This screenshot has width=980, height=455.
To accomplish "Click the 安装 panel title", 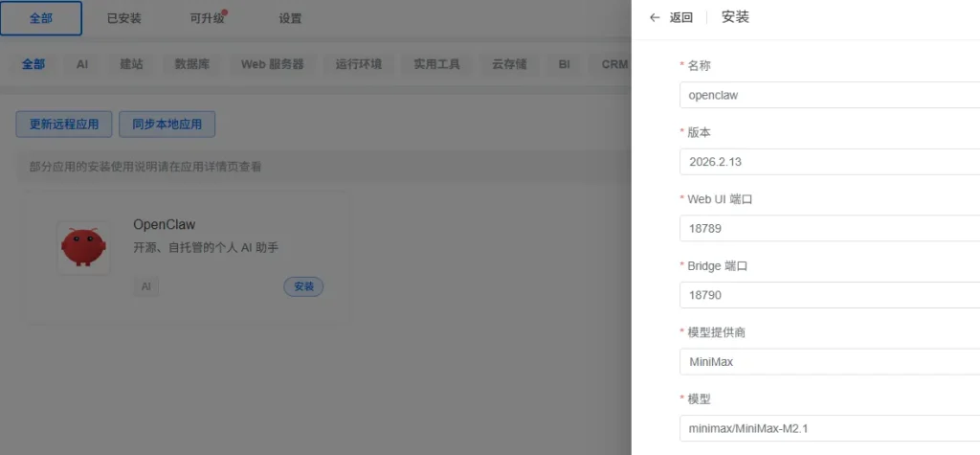I will pos(735,17).
